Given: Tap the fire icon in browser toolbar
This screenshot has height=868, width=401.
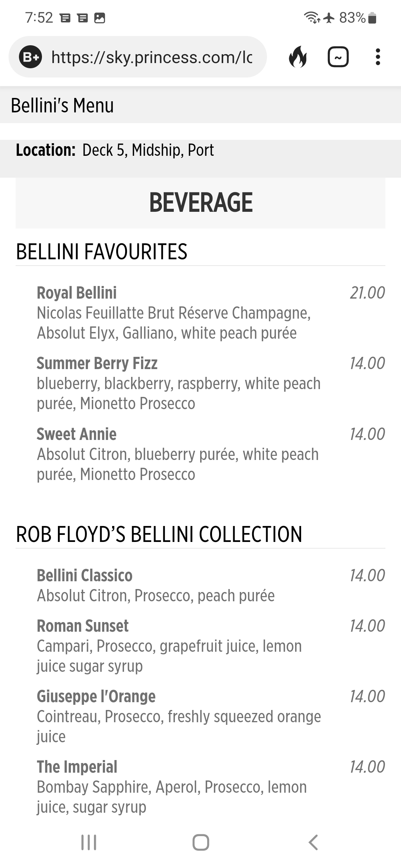Looking at the screenshot, I should click(x=298, y=57).
